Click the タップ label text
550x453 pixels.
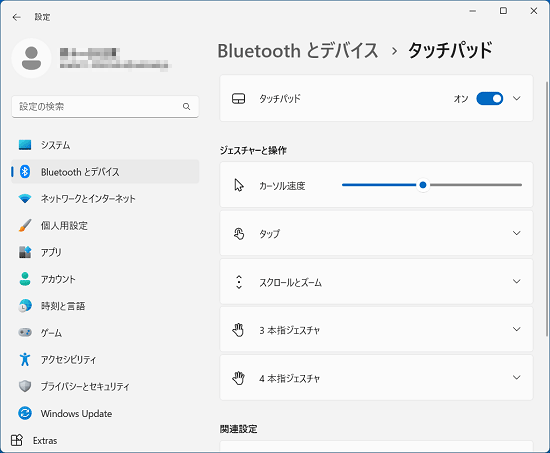269,234
